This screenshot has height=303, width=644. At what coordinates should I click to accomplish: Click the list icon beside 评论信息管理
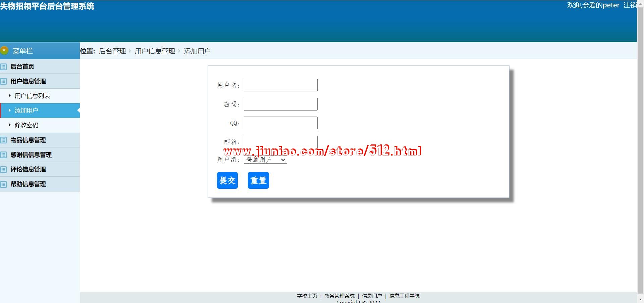(3, 169)
